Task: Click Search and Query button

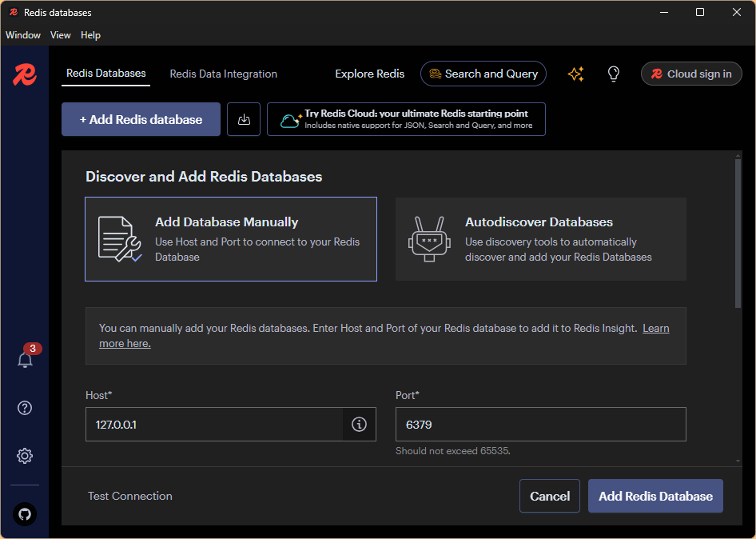Action: [483, 74]
